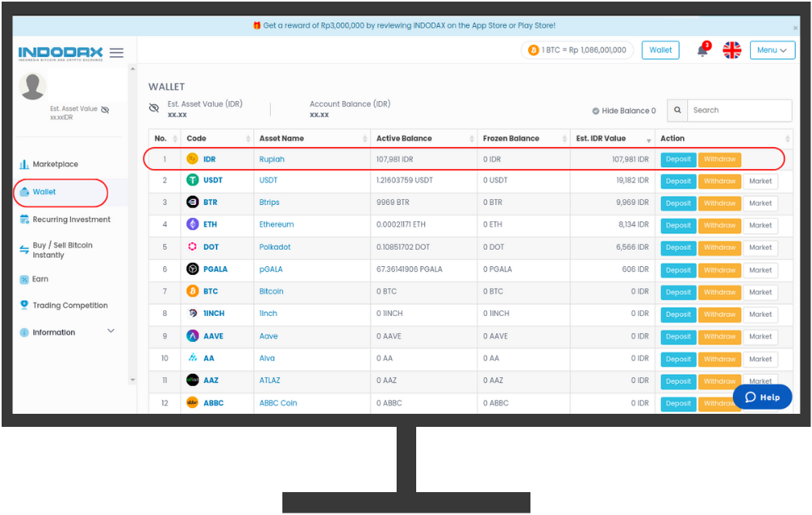Viewport: 812px width, 515px height.
Task: Click the 1INCH coin icon
Action: [x=193, y=313]
